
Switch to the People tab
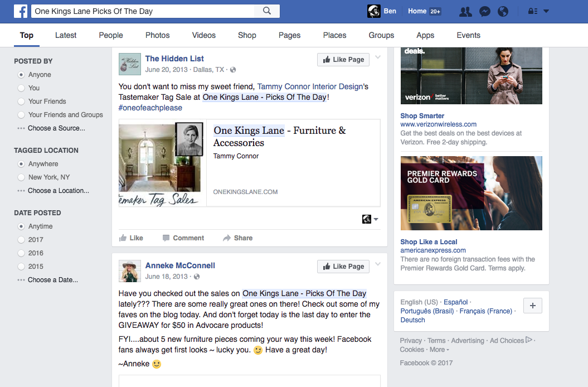(x=110, y=35)
